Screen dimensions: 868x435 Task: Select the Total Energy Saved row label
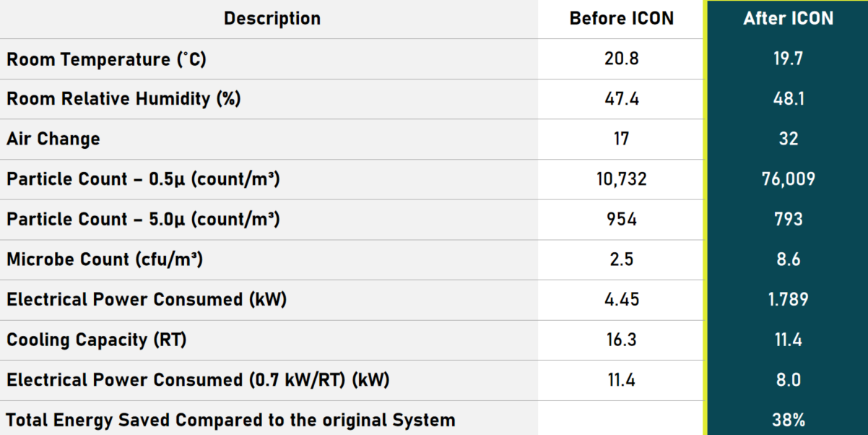[231, 420]
